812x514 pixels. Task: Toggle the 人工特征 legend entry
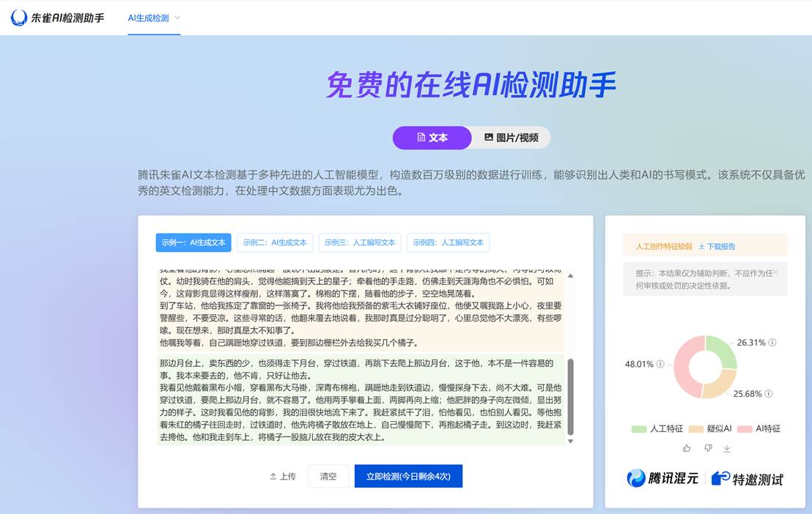point(657,428)
